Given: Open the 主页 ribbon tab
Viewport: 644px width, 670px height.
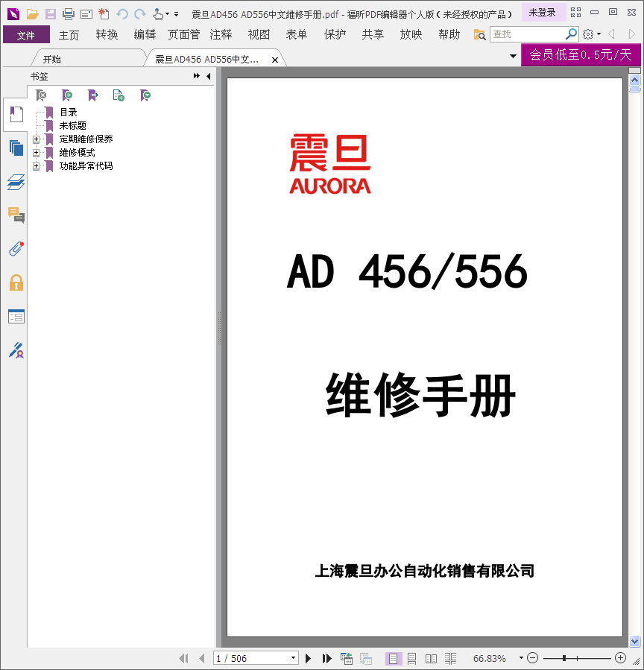Looking at the screenshot, I should (x=69, y=34).
